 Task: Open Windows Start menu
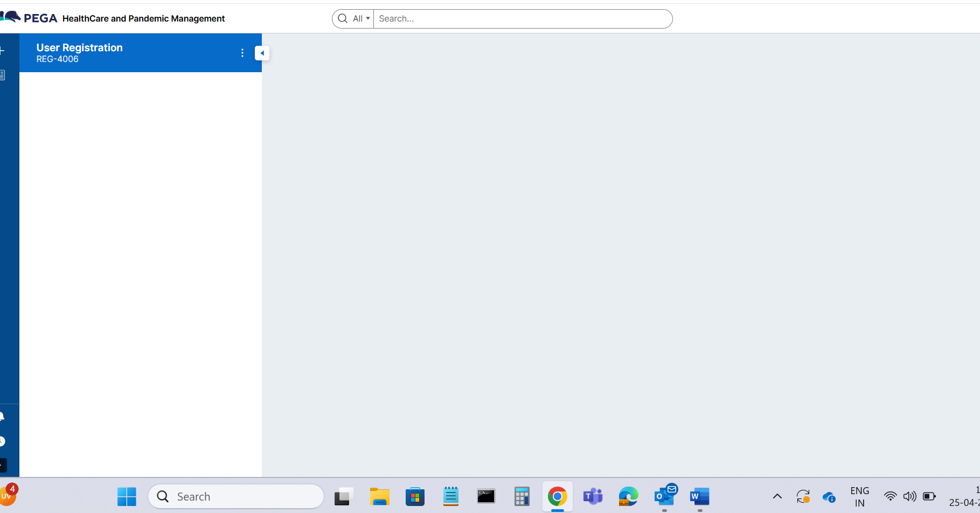[127, 496]
